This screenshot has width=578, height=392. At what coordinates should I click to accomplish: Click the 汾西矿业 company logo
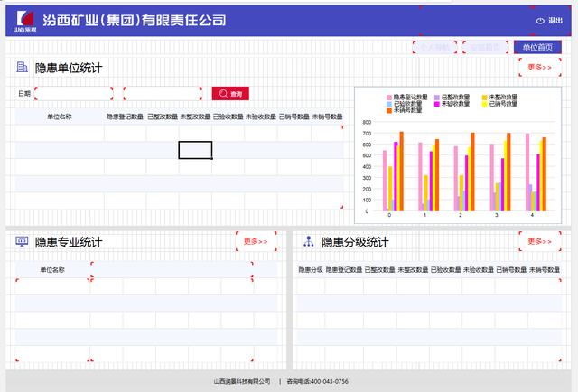click(24, 21)
